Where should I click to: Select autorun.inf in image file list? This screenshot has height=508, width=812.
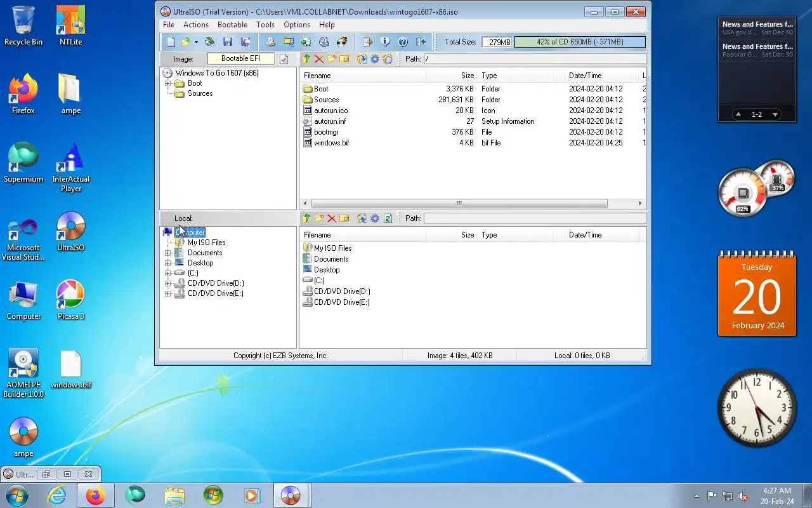(x=330, y=121)
